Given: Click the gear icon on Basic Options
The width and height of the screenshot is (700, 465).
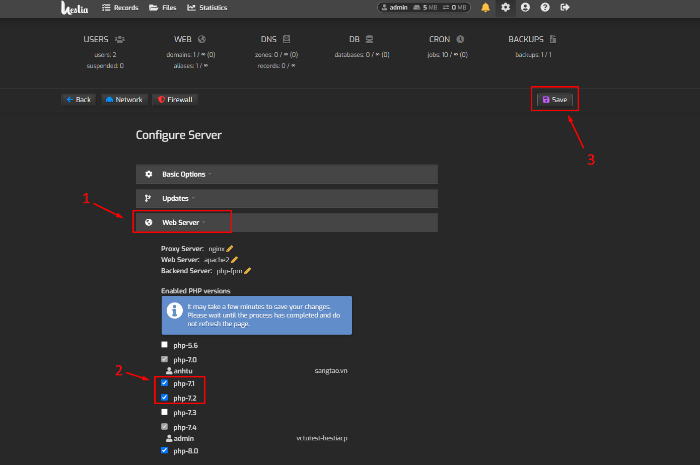Looking at the screenshot, I should 149,174.
